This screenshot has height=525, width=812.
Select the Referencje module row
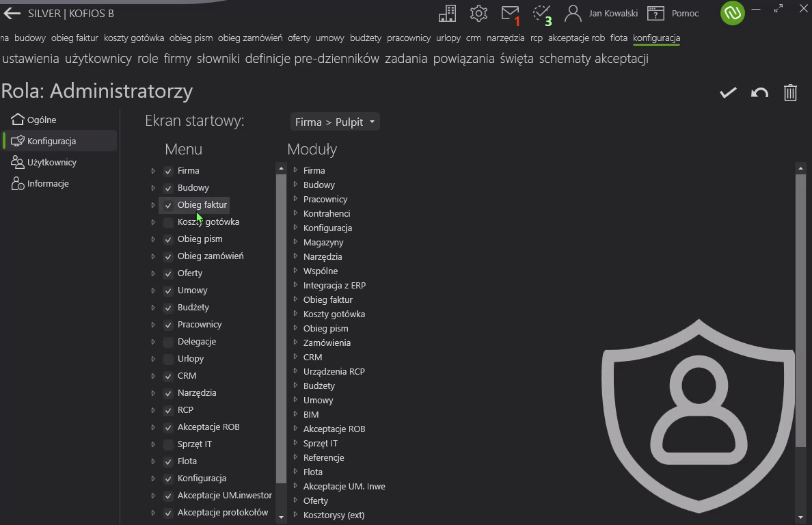click(x=324, y=457)
